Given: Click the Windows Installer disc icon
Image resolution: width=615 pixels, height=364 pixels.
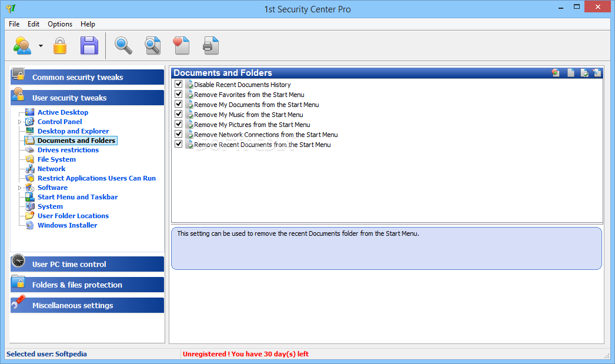Looking at the screenshot, I should (30, 225).
